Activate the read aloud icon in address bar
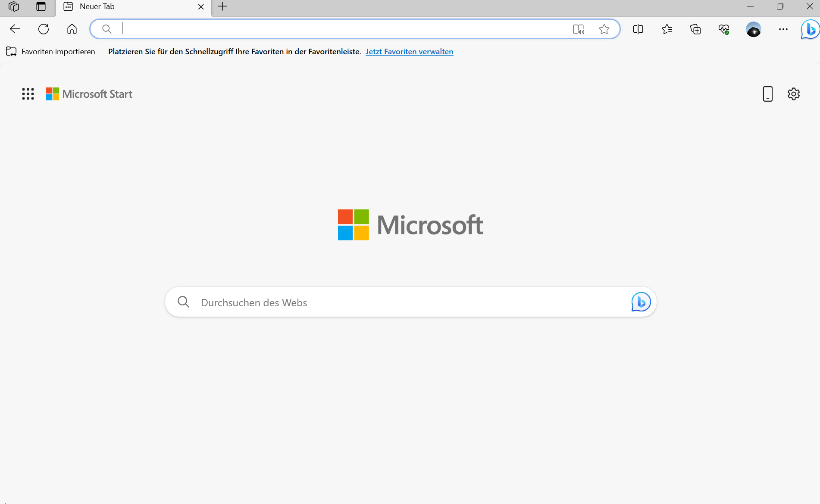Screen dimensions: 820x504 (579, 29)
